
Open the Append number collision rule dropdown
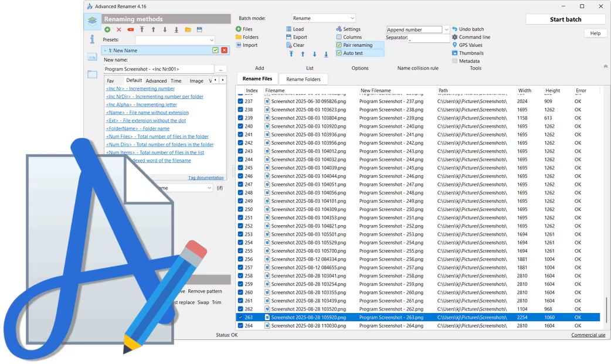[446, 29]
